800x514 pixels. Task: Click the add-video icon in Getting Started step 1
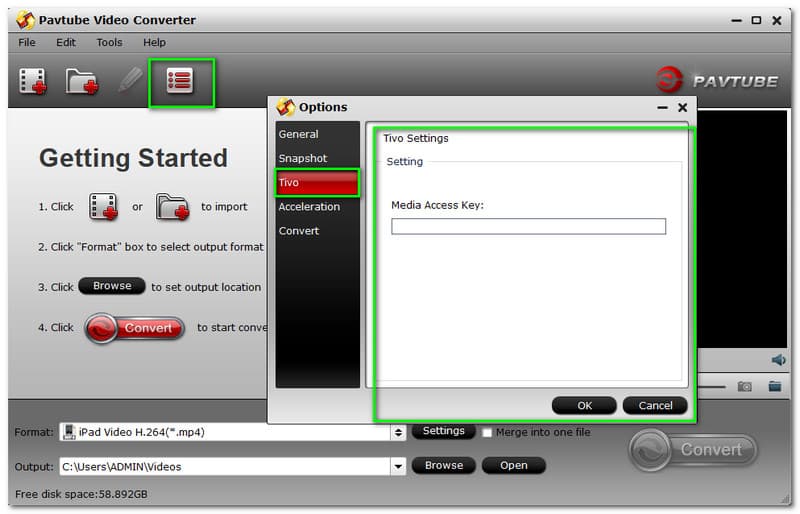[103, 207]
